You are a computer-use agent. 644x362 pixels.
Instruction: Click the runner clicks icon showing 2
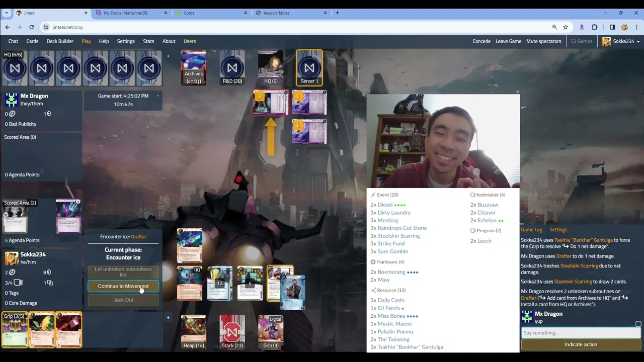click(x=12, y=273)
